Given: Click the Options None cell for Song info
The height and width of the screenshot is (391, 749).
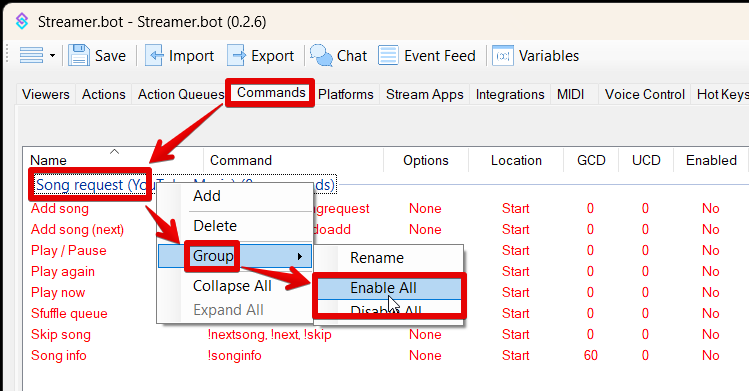Looking at the screenshot, I should tap(425, 356).
